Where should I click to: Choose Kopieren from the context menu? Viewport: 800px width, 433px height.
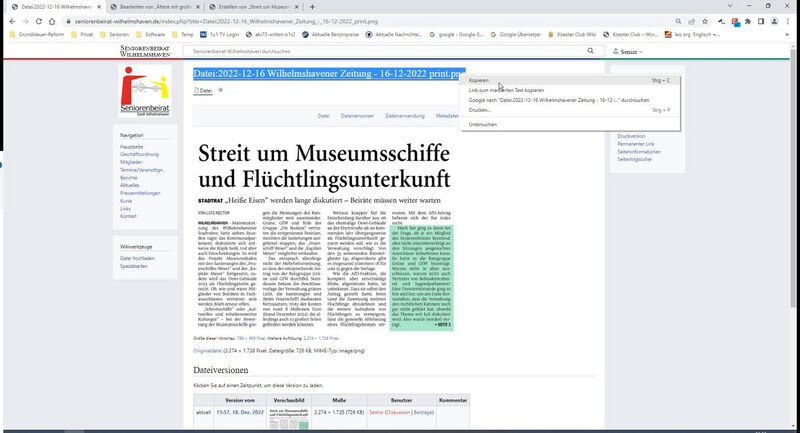point(480,79)
